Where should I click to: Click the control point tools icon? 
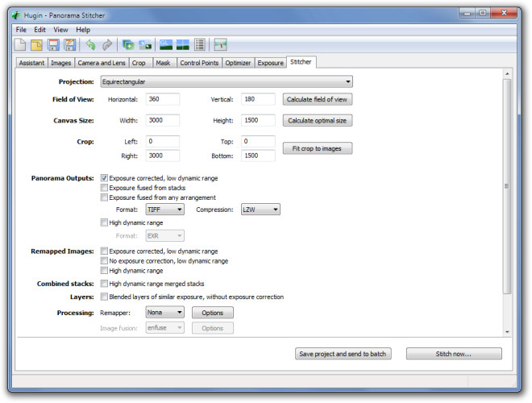[145, 45]
